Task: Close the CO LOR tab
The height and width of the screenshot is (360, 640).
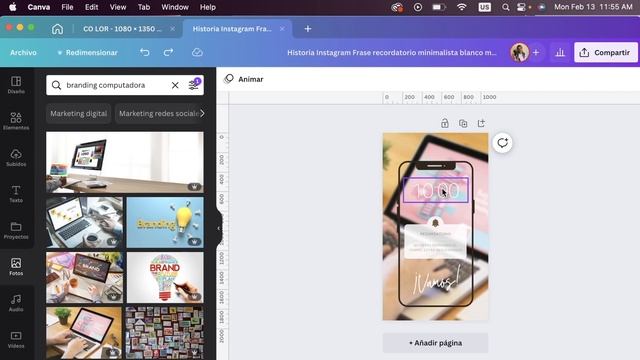Action: tap(173, 29)
